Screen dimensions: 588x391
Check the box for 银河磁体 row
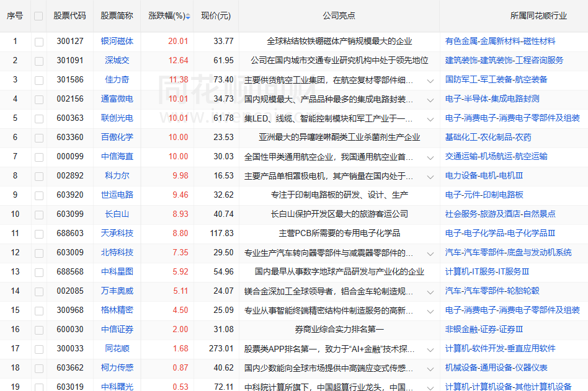click(x=39, y=42)
